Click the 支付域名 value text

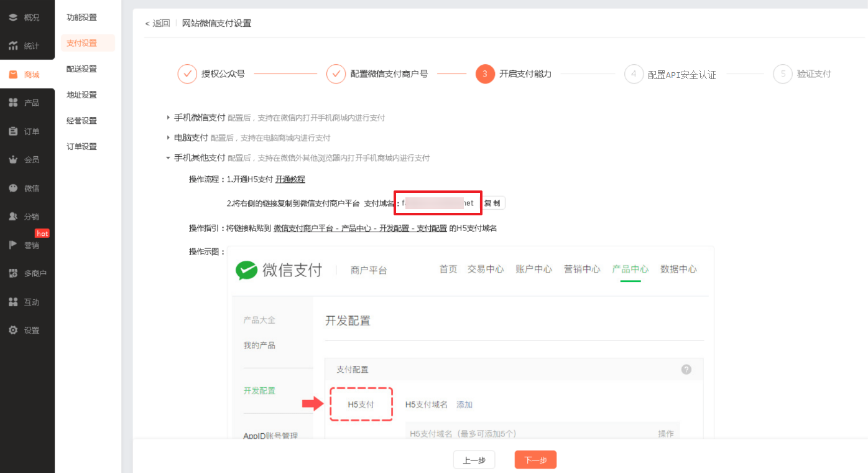click(438, 203)
